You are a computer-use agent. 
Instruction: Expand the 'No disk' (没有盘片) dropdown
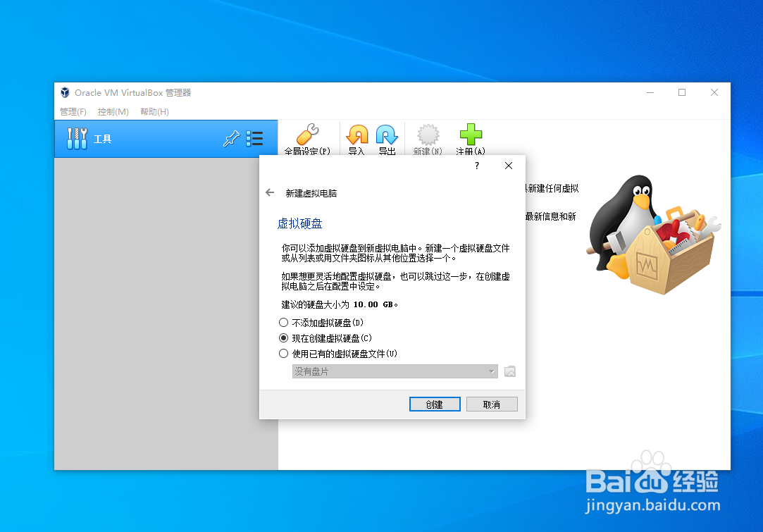tap(395, 372)
